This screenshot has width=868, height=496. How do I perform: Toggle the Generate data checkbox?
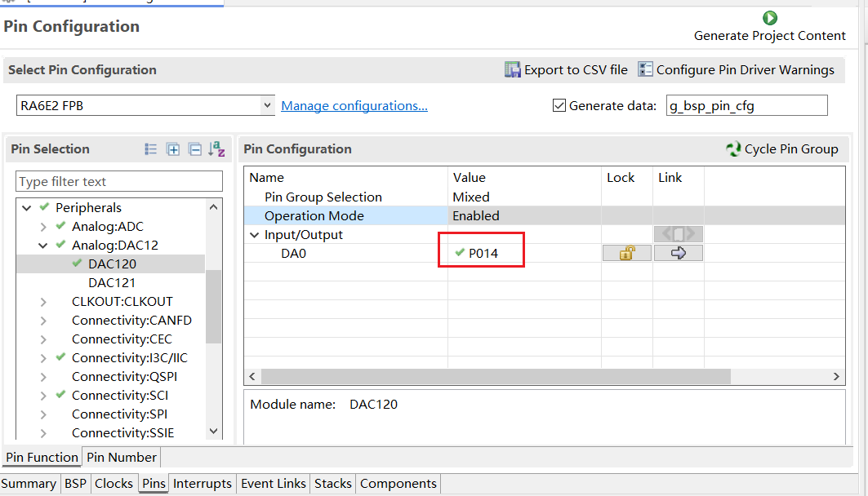559,106
